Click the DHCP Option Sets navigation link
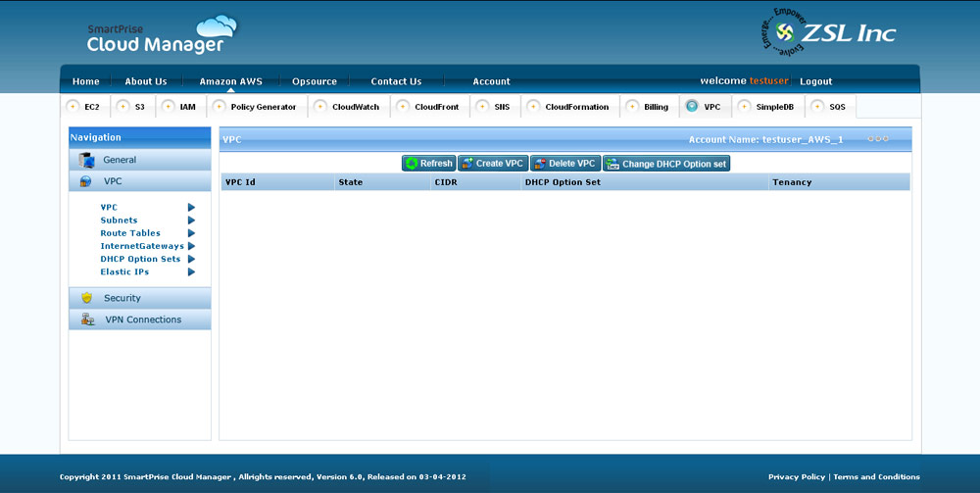This screenshot has height=493, width=980. (140, 259)
